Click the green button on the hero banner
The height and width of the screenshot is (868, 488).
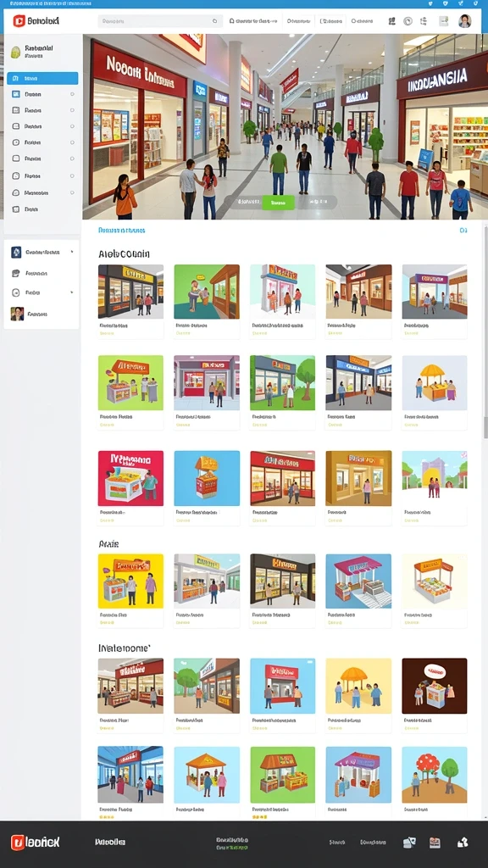[278, 203]
